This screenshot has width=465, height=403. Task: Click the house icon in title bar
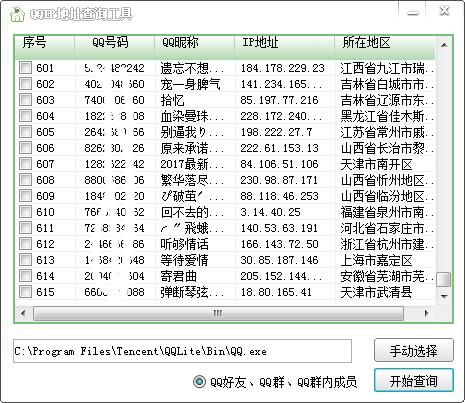tap(17, 14)
